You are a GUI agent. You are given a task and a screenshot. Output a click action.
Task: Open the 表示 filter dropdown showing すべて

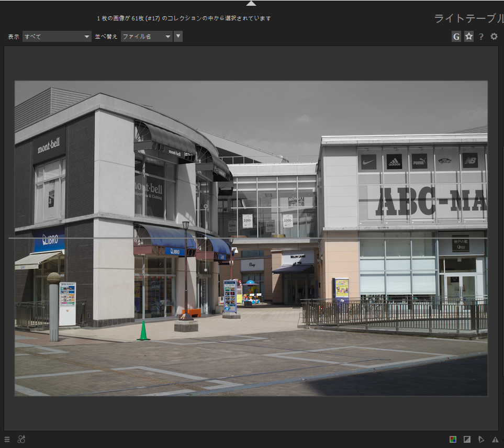click(57, 37)
